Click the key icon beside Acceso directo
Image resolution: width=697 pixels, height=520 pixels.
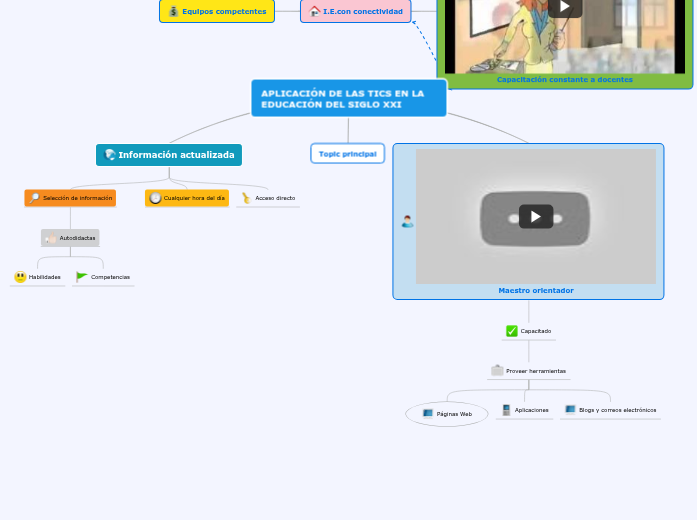[x=246, y=198]
